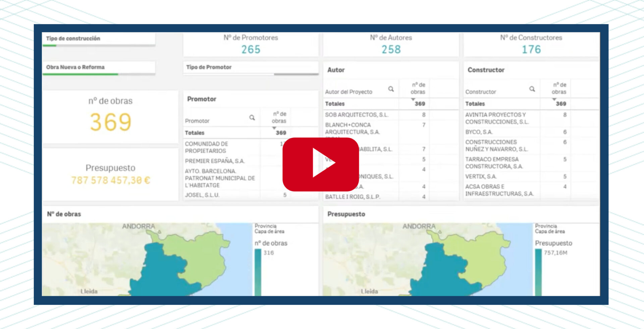Open search in the Promotor column
Viewport: 644px width, 329px height.
(x=252, y=118)
